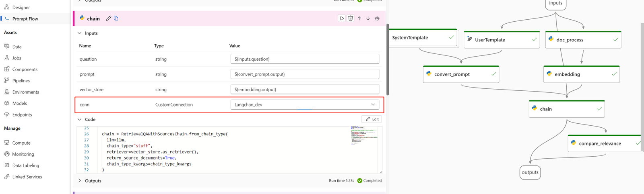Select the SystemTemplate node in graph

(x=423, y=38)
